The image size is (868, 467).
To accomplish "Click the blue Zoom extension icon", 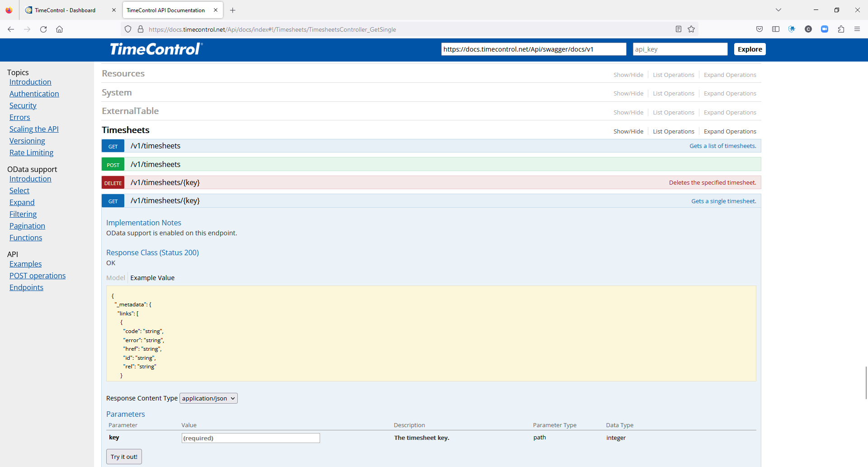I will pos(825,29).
